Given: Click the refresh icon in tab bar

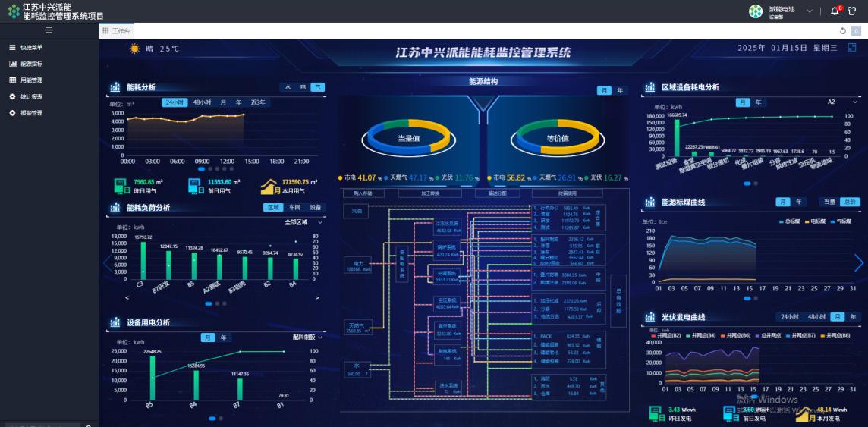Looking at the screenshot, I should pyautogui.click(x=843, y=31).
